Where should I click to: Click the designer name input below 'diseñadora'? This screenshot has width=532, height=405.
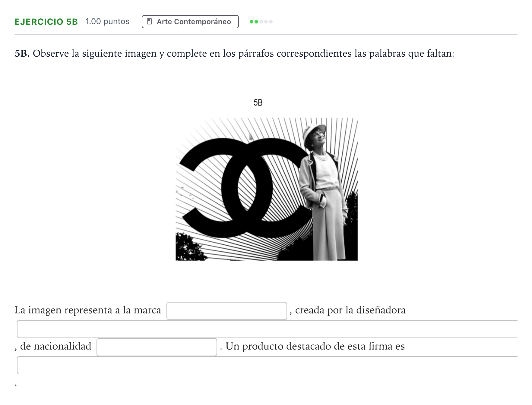coord(267,329)
